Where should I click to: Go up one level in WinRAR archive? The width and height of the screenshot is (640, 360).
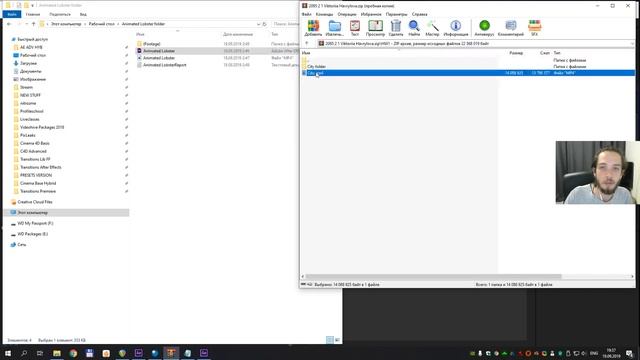click(x=307, y=43)
